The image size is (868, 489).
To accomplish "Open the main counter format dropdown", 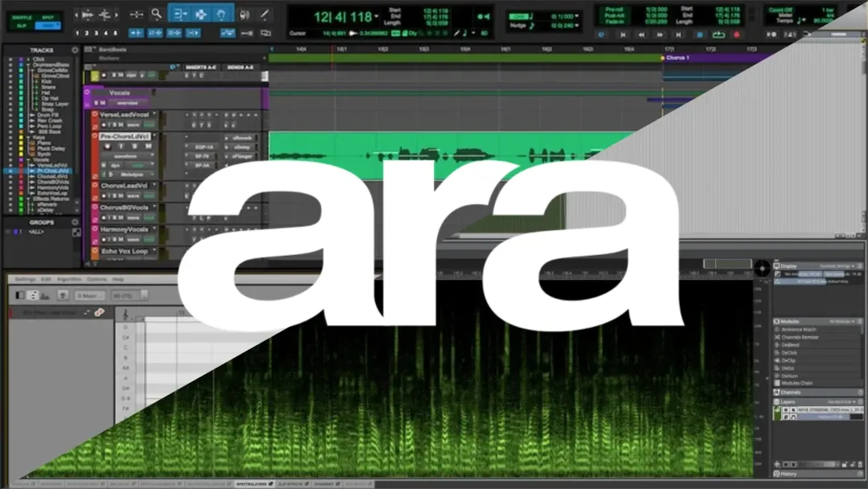I will coord(376,17).
